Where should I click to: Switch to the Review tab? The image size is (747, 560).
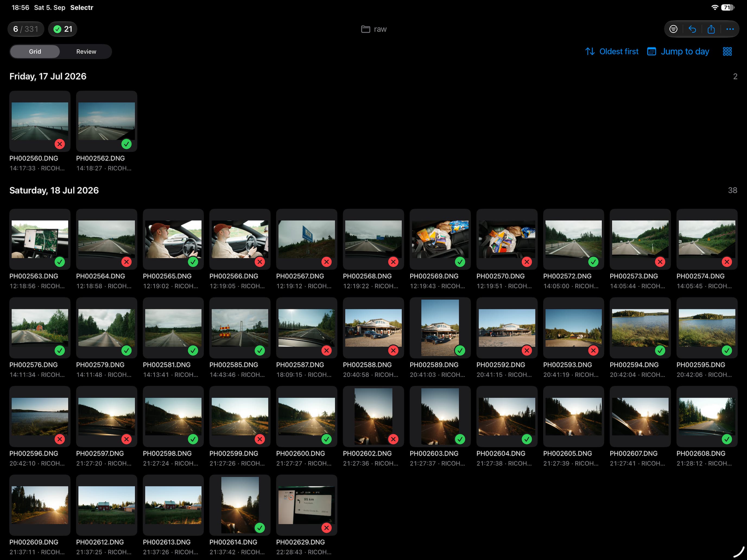tap(86, 51)
